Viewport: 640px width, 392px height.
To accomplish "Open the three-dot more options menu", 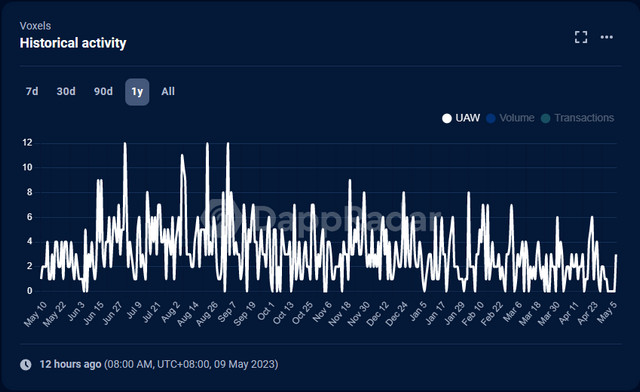I will click(x=607, y=37).
